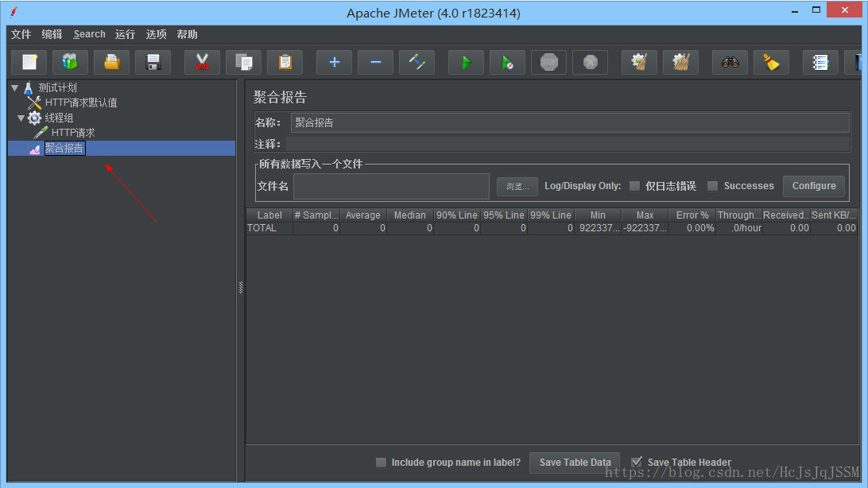Expand all with the plus icon
Screen dimensions: 868x488
pos(334,62)
